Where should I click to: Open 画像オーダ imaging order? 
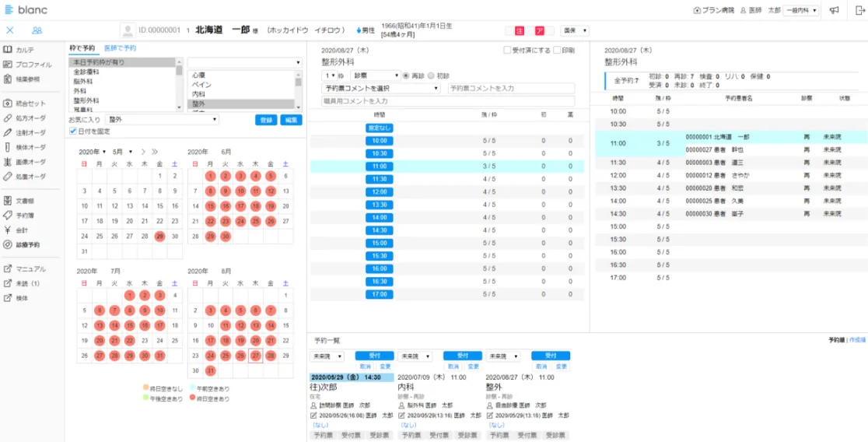tap(24, 162)
